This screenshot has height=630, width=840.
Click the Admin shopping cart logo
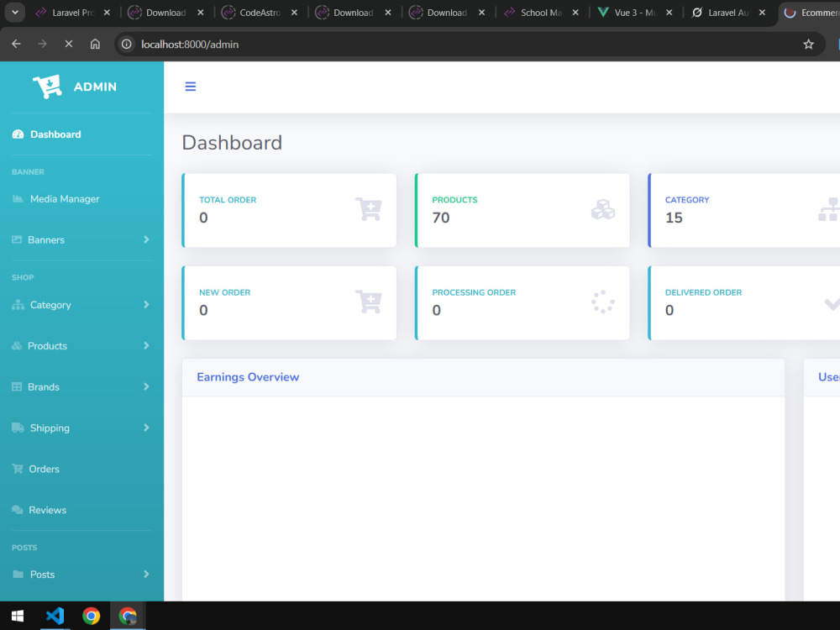pyautogui.click(x=48, y=87)
